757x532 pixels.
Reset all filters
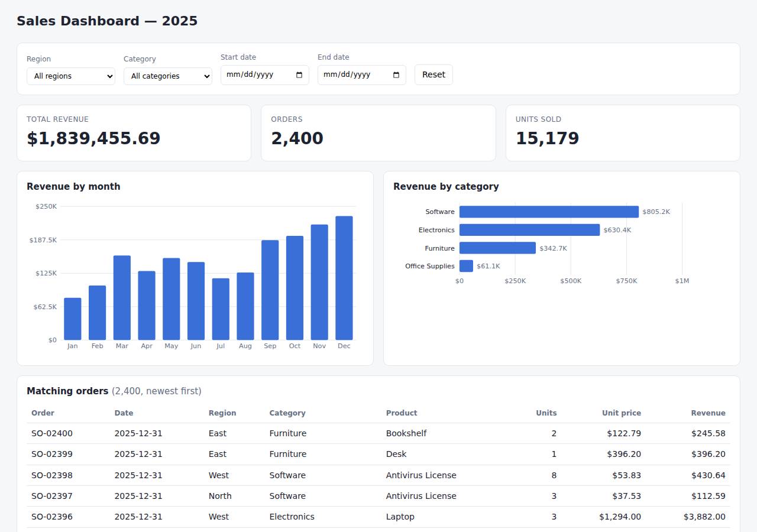[434, 75]
